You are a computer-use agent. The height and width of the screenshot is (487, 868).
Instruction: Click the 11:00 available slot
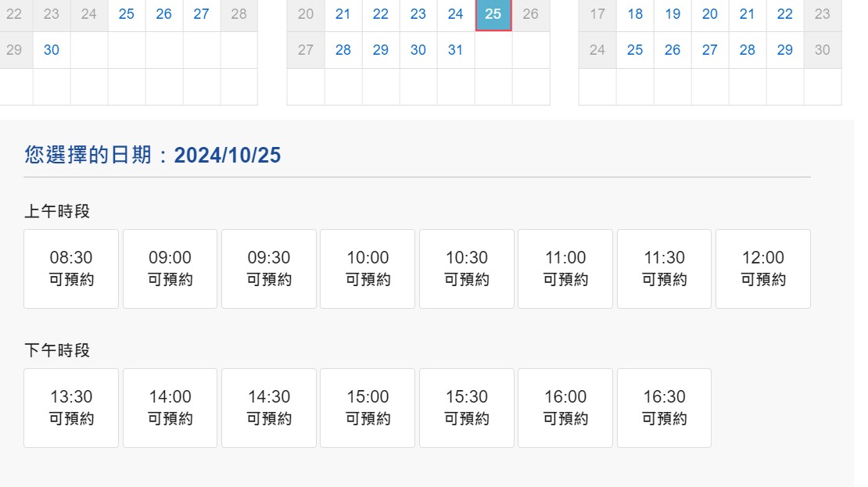tap(565, 268)
